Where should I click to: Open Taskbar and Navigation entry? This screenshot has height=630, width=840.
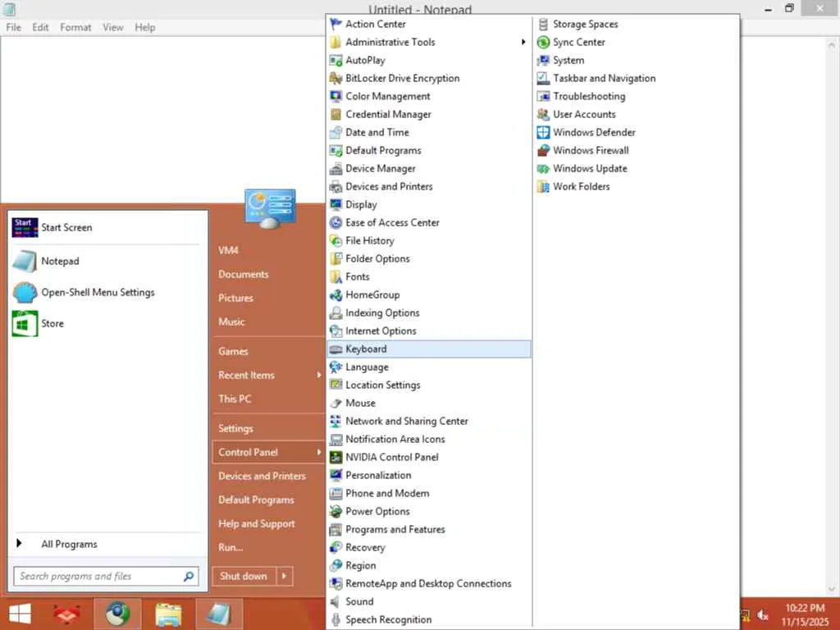[637, 78]
